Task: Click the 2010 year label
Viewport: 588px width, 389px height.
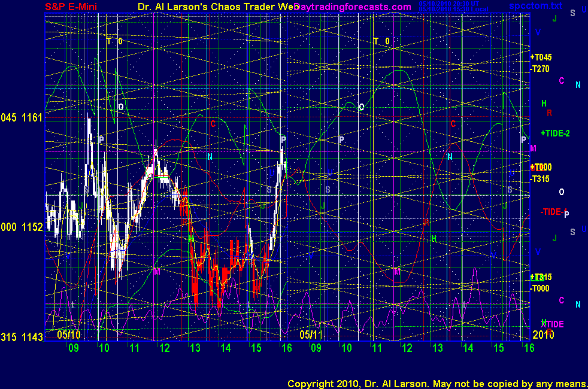Action: (x=543, y=335)
